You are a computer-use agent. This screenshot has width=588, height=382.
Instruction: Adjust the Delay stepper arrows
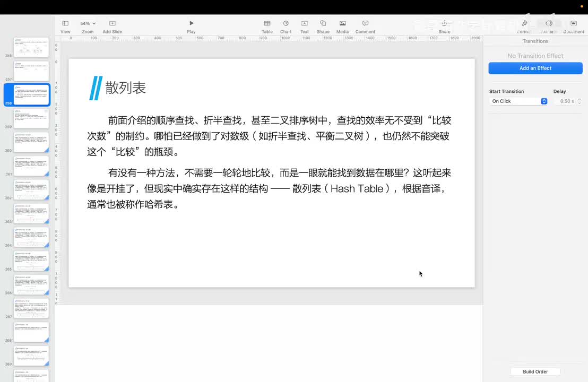580,101
